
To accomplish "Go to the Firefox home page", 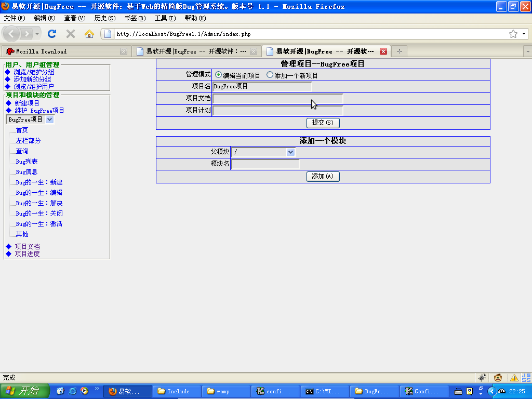I will pos(89,34).
